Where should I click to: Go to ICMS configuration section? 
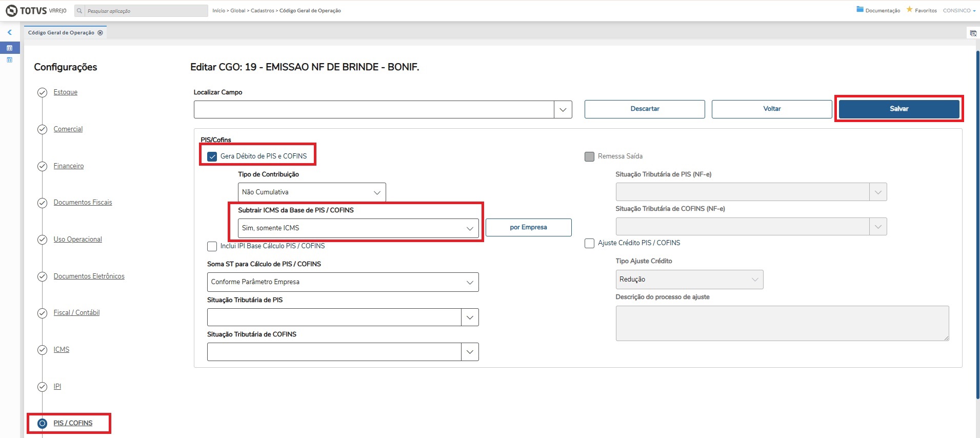(x=62, y=350)
